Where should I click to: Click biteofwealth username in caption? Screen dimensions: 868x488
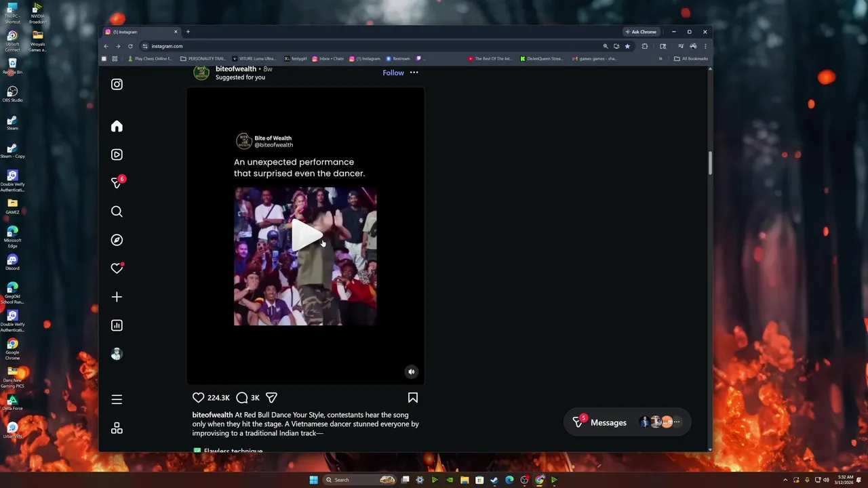pyautogui.click(x=212, y=415)
